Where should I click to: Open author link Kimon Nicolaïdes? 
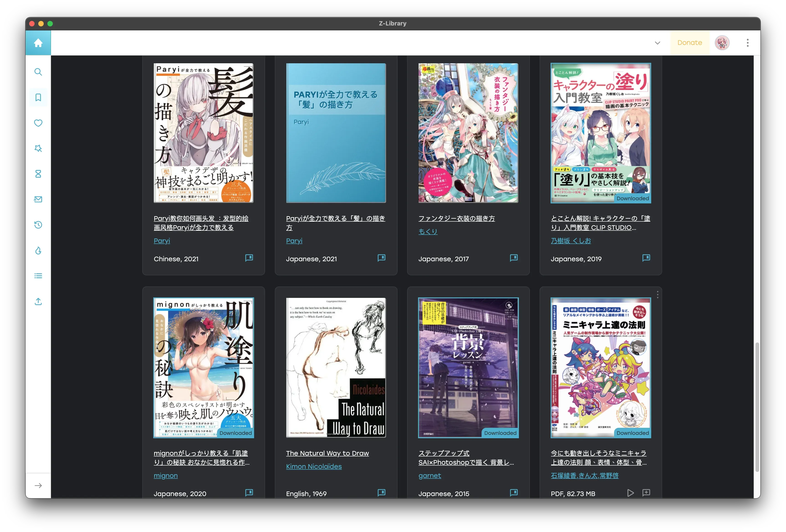[x=314, y=466]
